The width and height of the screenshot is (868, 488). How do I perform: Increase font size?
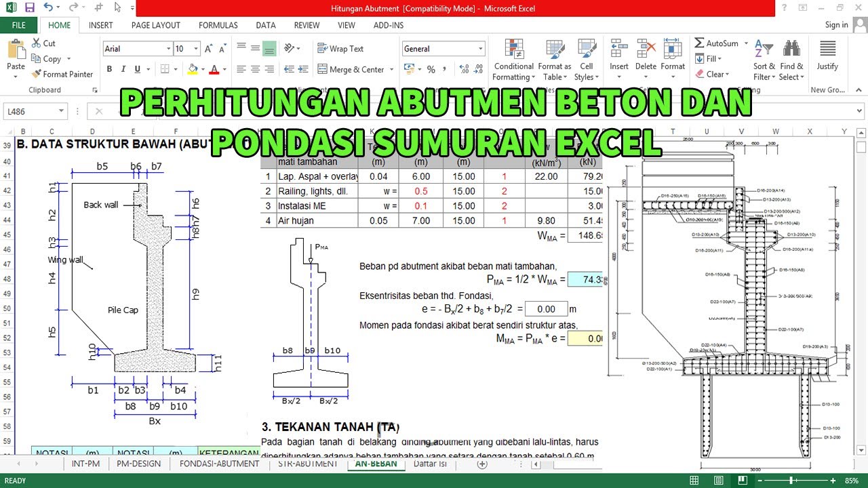[210, 49]
